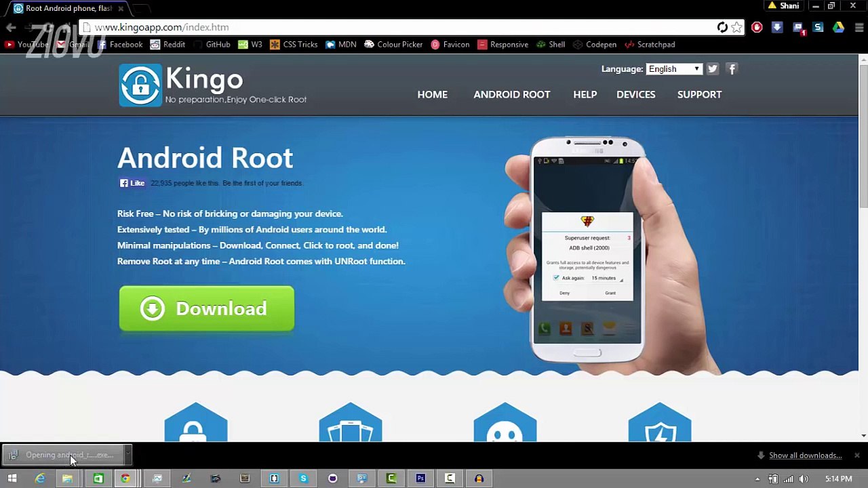Show hidden tray icons arrow
This screenshot has width=868, height=488.
[x=757, y=479]
